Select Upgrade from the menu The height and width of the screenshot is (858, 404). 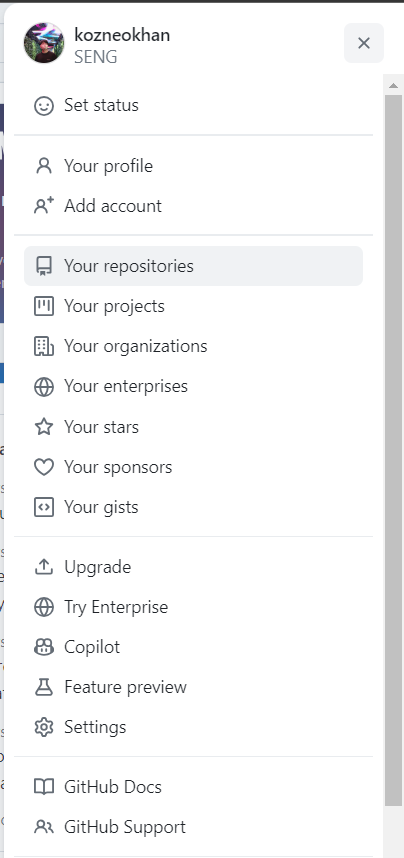click(193, 567)
